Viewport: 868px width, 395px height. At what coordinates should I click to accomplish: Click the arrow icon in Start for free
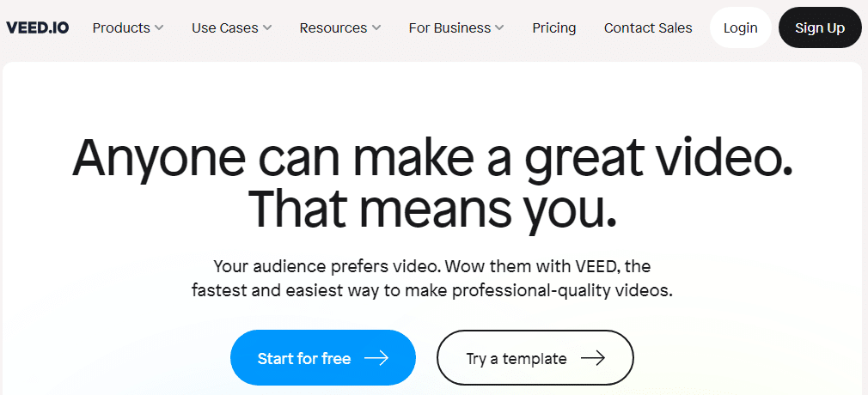376,358
